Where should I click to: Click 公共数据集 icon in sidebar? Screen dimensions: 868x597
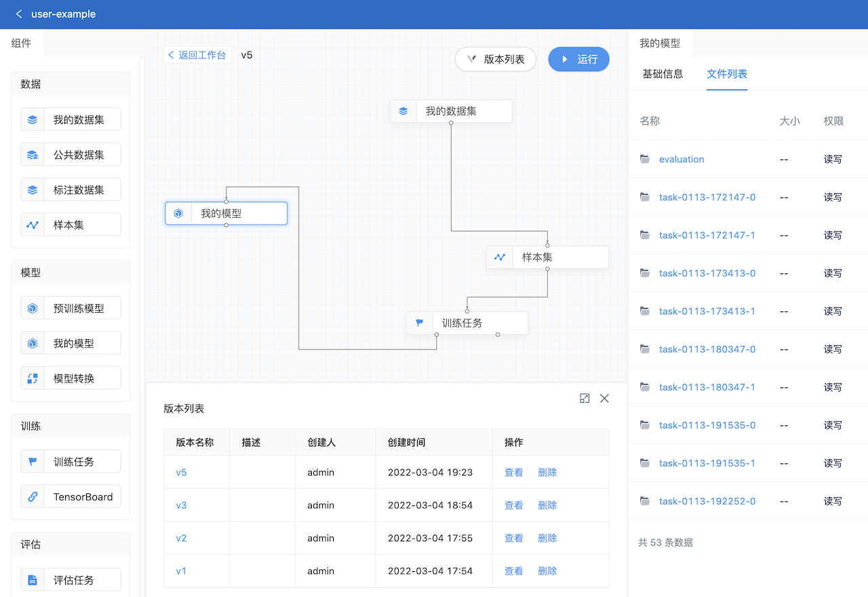click(x=33, y=155)
